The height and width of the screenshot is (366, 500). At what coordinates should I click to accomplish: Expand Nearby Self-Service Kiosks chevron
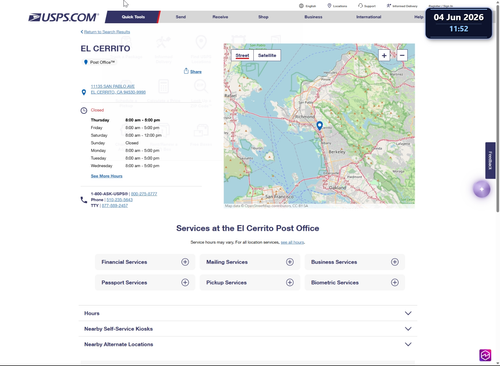408,329
